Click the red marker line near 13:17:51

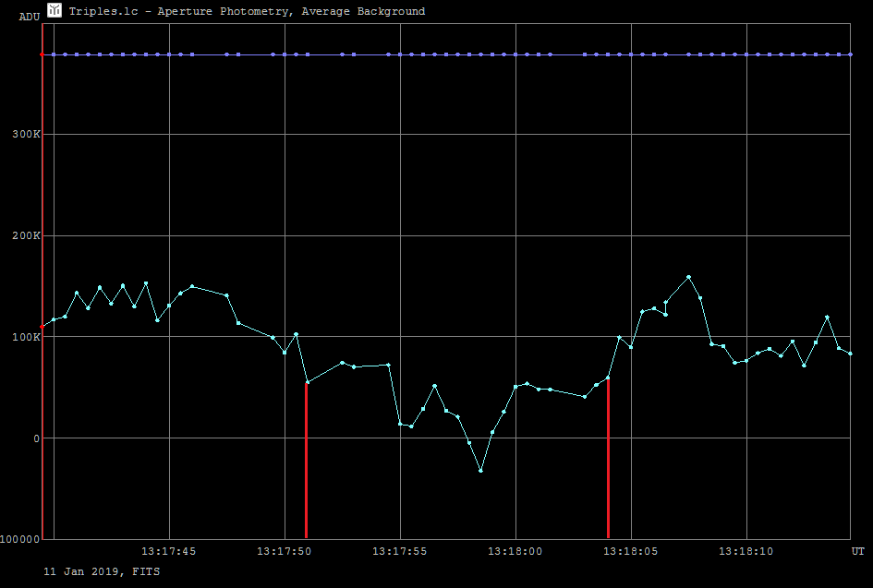[306, 460]
